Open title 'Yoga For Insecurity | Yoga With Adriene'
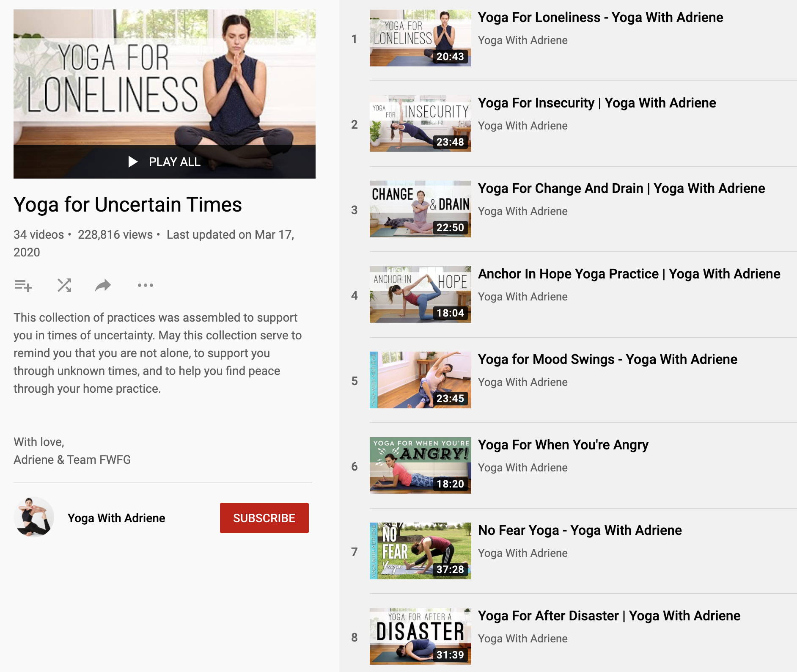The height and width of the screenshot is (672, 797). [x=597, y=103]
